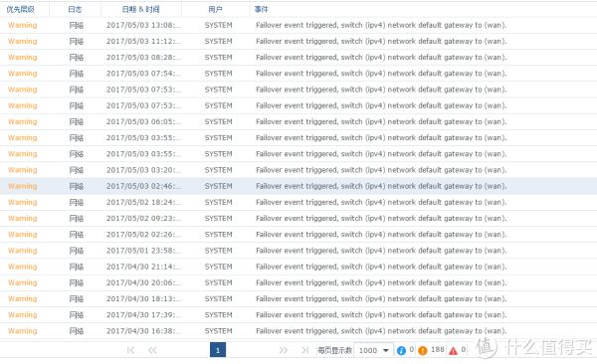The image size is (597, 364).
Task: Sort by the 日志 column header
Action: [x=75, y=10]
